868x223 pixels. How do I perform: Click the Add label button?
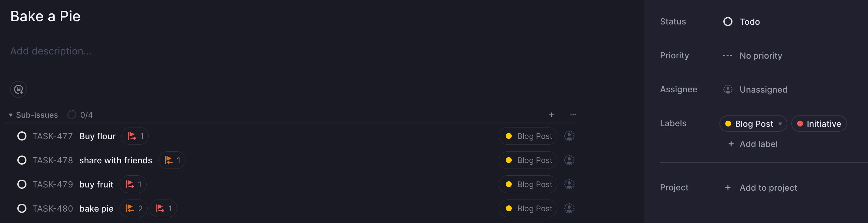pos(753,144)
